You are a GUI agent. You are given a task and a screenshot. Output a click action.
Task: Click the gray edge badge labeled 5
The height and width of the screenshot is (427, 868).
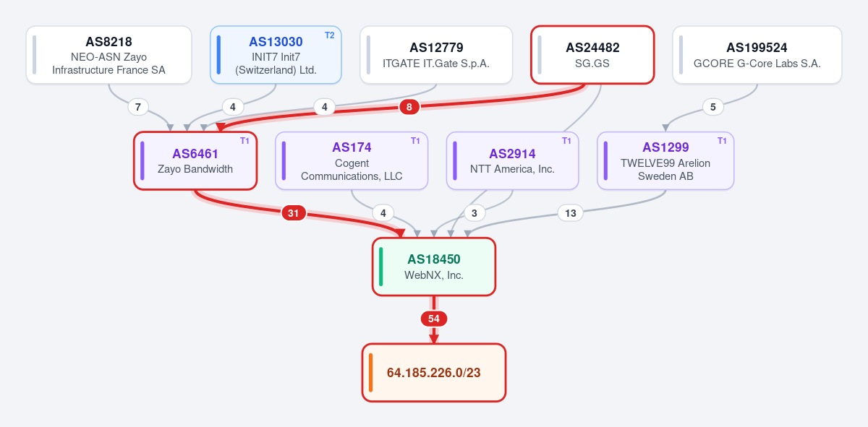tap(713, 107)
